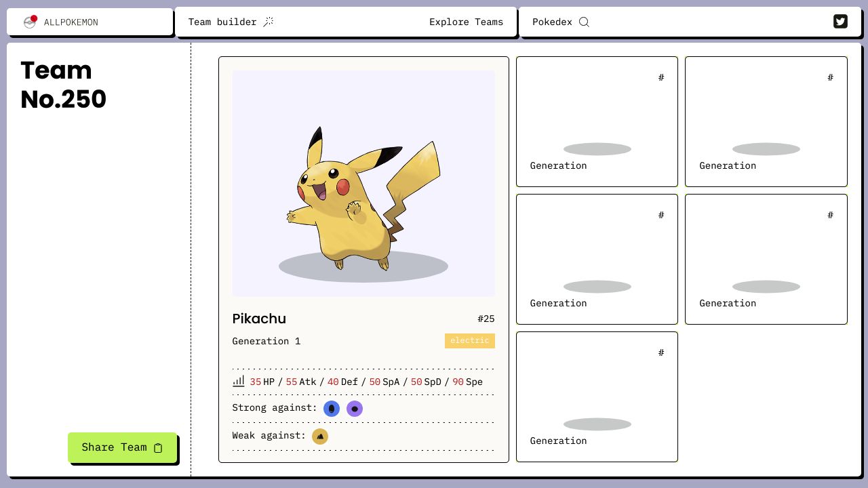
Task: Select the ground type icon under Weak against
Action: [x=320, y=436]
